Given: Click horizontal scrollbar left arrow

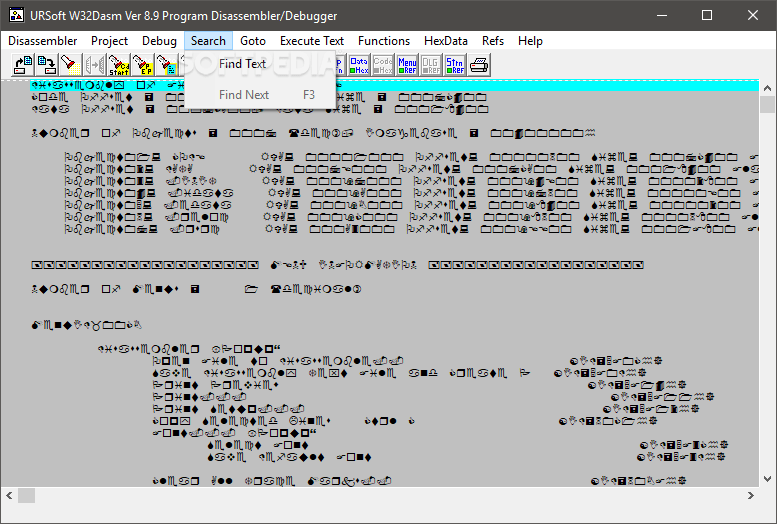Looking at the screenshot, I should tap(9, 495).
